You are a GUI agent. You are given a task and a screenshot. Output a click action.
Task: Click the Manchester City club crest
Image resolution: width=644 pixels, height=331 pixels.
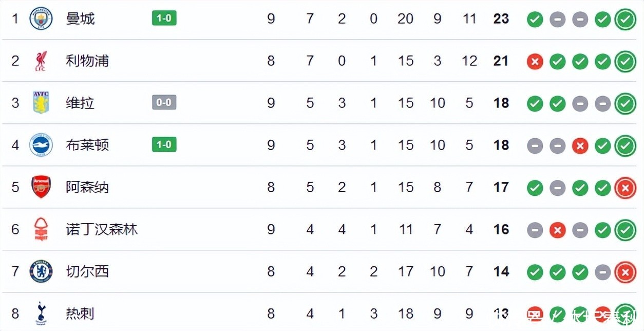pos(41,19)
